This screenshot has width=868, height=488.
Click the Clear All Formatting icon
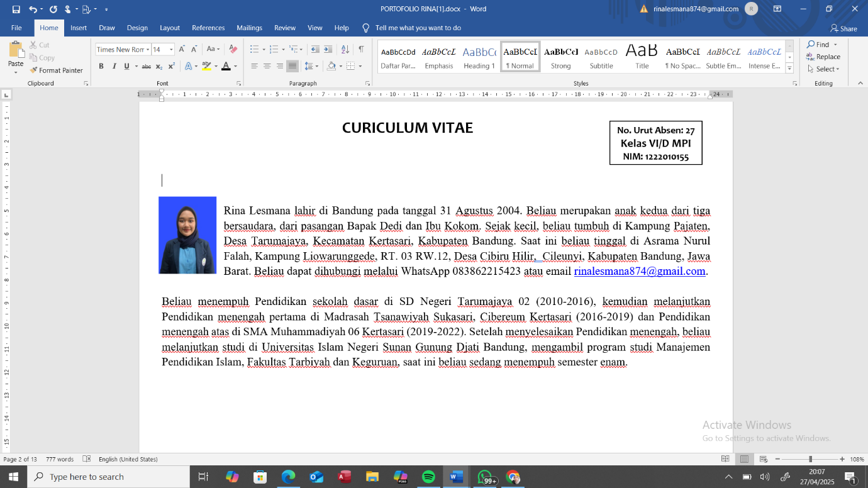(x=233, y=49)
